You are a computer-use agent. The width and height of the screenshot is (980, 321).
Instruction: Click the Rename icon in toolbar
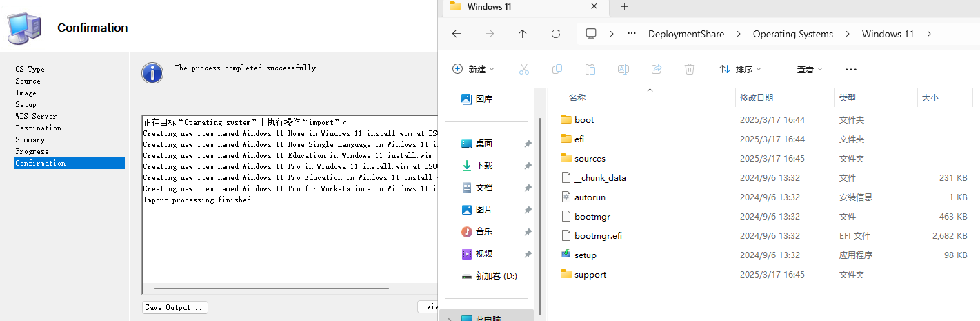(x=623, y=69)
